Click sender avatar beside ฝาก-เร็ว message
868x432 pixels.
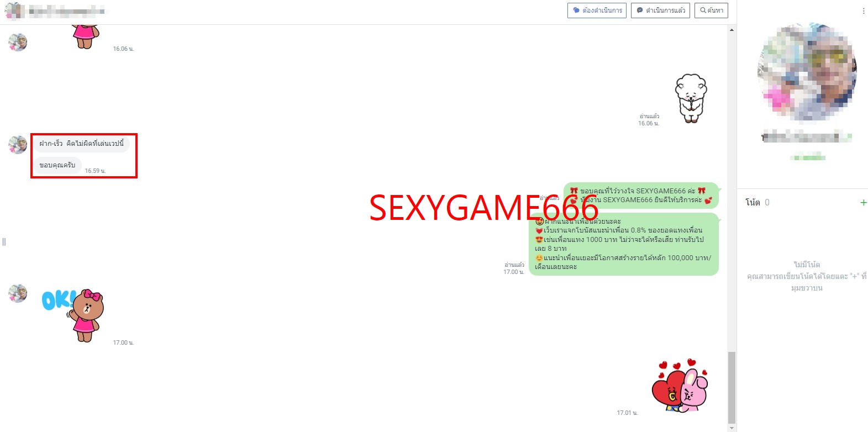18,145
